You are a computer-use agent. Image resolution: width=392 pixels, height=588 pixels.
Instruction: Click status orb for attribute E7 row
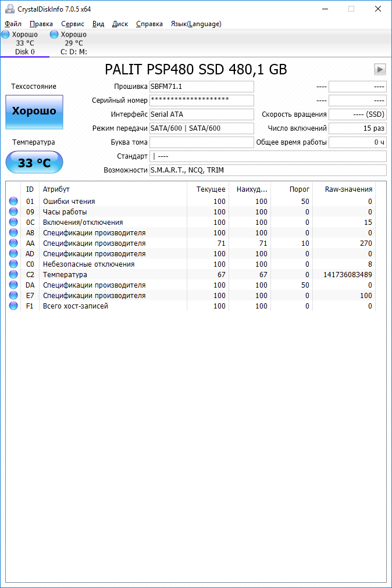[x=13, y=296]
